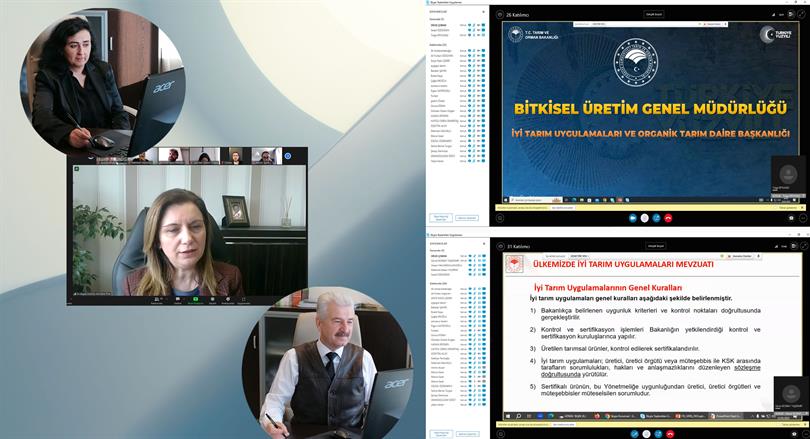Click top center button in lower window

[656, 246]
